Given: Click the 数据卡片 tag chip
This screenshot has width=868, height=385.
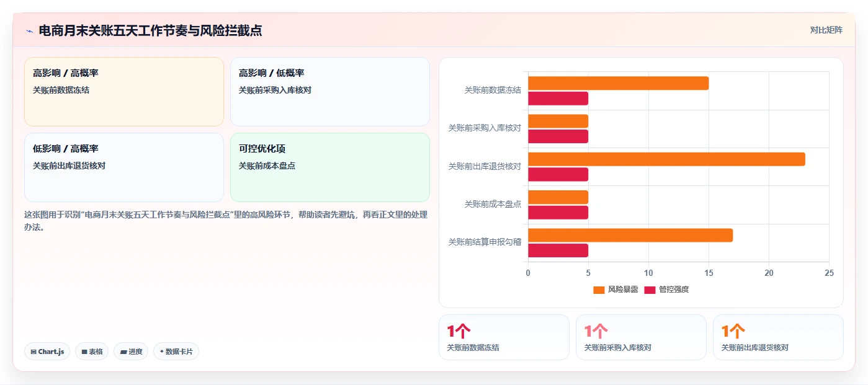Looking at the screenshot, I should 176,352.
